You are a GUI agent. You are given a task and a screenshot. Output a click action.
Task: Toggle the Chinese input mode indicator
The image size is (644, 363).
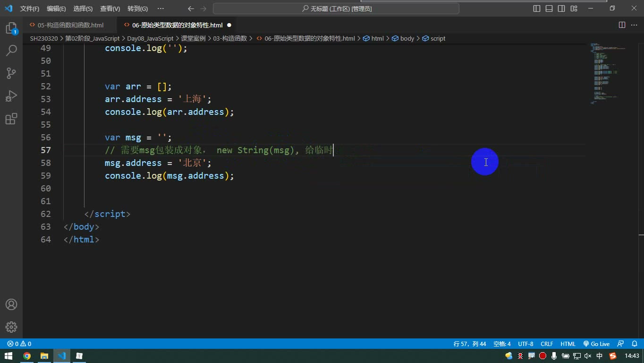(x=600, y=356)
